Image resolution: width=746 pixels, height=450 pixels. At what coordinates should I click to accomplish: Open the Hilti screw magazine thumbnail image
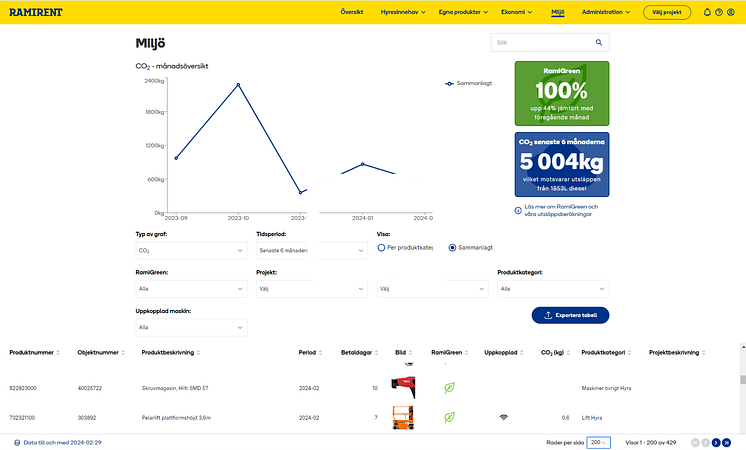click(403, 388)
